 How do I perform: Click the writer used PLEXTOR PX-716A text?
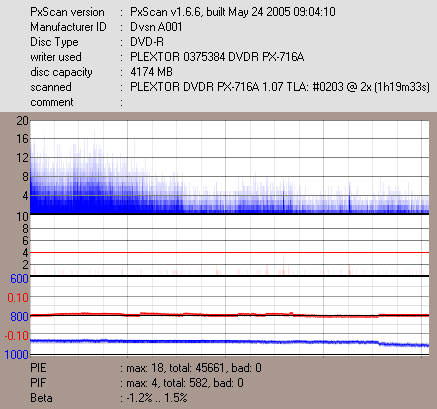(217, 57)
